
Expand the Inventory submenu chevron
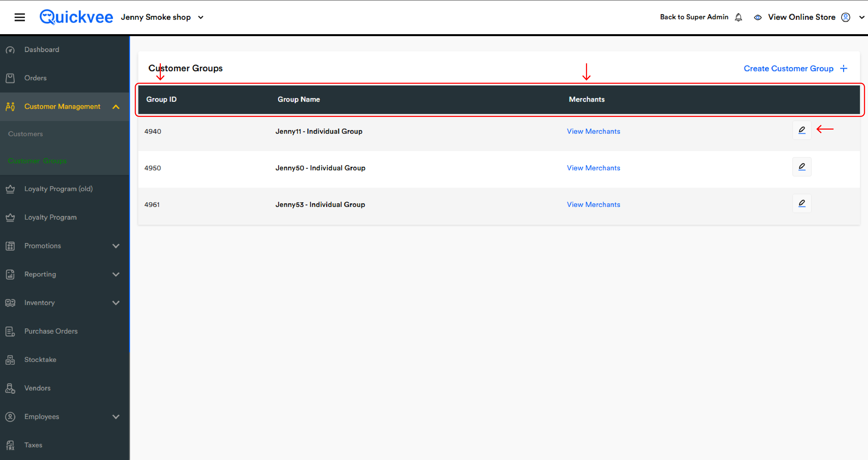(x=116, y=303)
